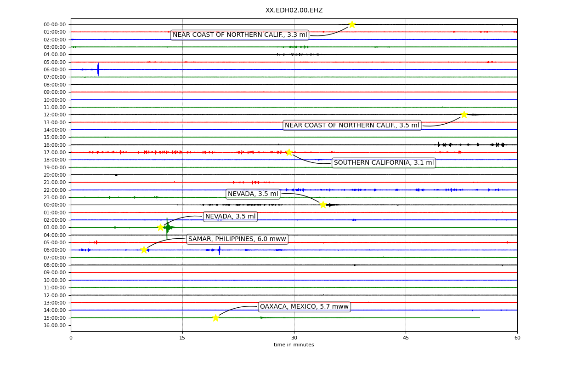588x368 pixels.
Task: Select the SOUTHERN CALIFORNIA, 3.1 ml label
Action: (384, 163)
